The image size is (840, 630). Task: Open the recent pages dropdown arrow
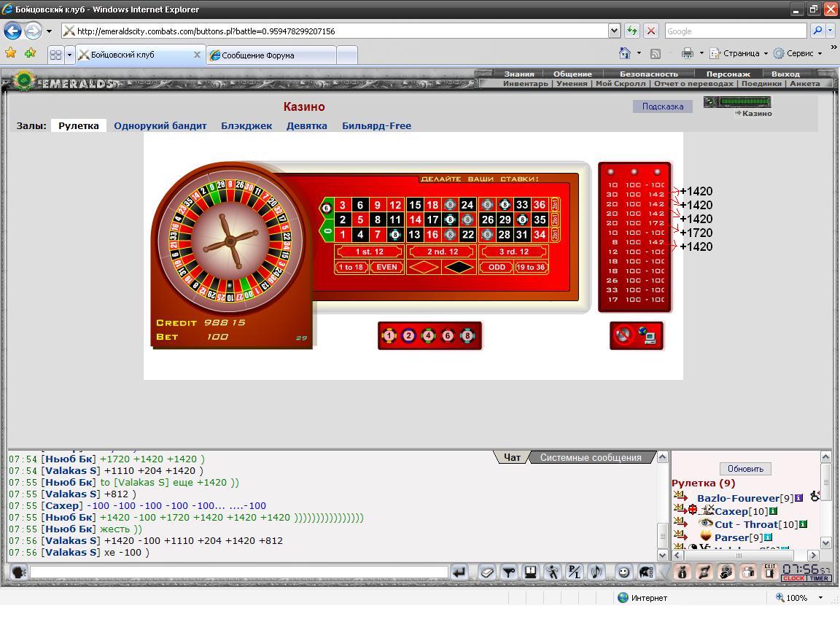point(49,31)
